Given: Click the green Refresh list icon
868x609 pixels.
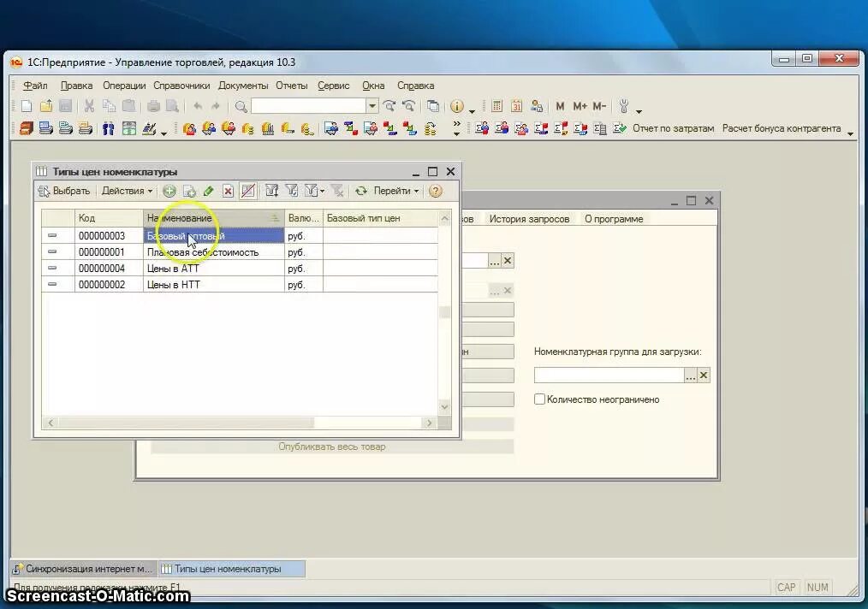Looking at the screenshot, I should tap(361, 191).
